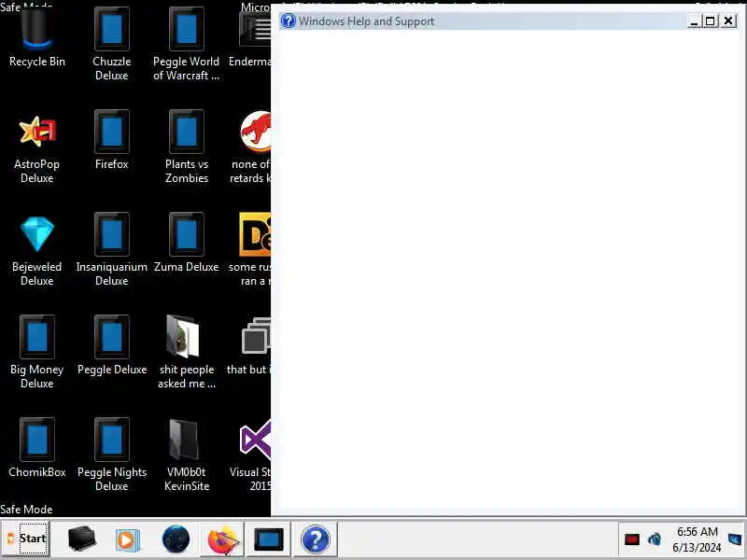
Task: Click the Start button on the taskbar
Action: [27, 539]
